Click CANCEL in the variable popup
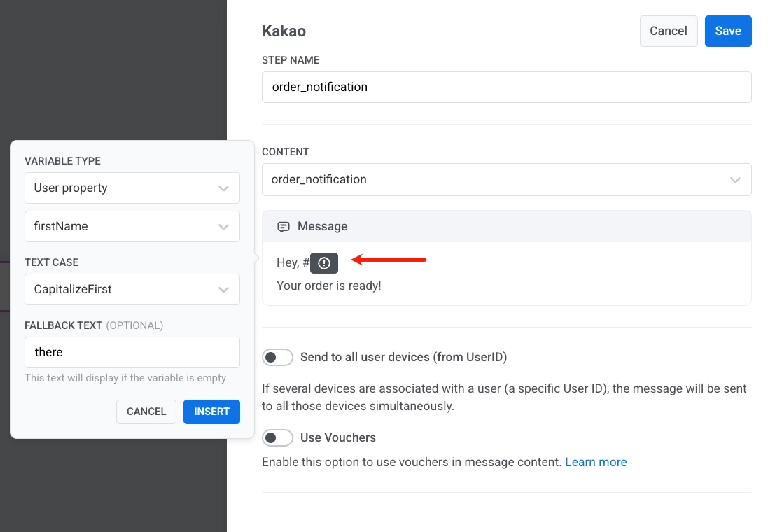 146,412
